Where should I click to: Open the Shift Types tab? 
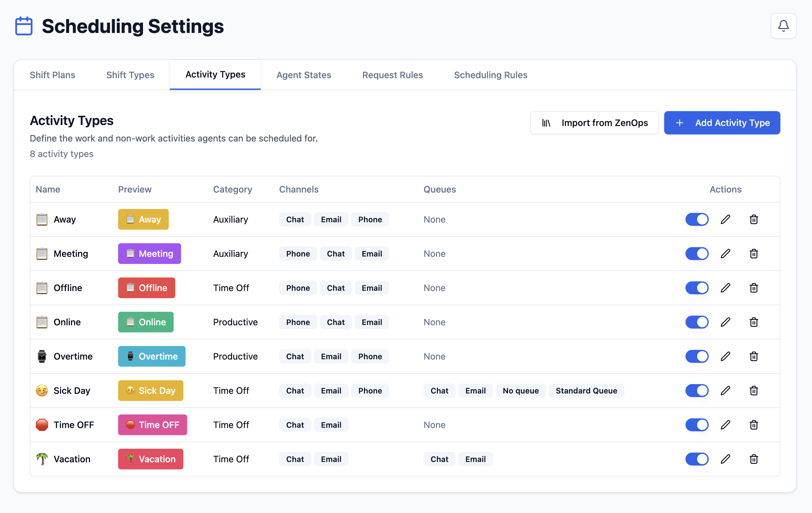(x=130, y=75)
